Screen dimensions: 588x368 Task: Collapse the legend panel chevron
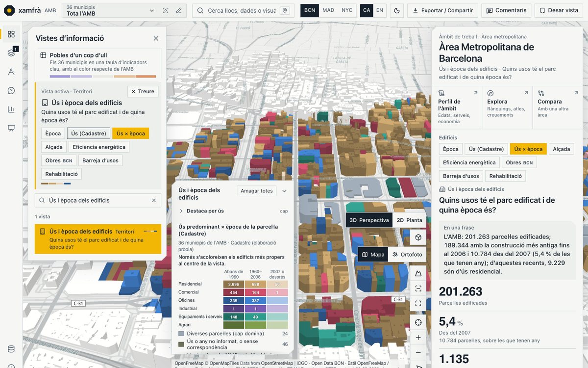[x=284, y=191]
